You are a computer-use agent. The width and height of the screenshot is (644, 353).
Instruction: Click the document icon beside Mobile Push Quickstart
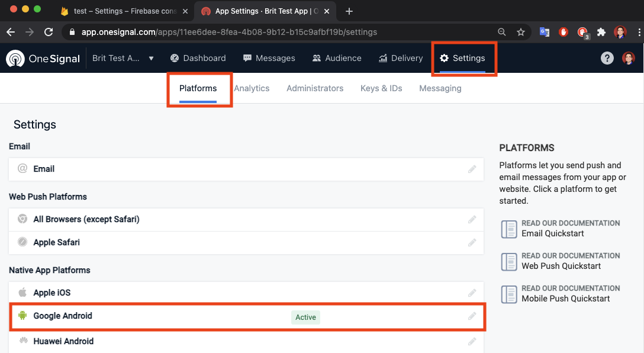[509, 294]
